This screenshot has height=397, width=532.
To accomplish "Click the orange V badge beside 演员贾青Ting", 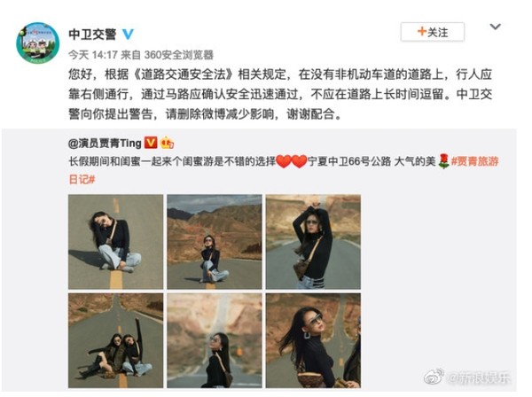I will click(151, 143).
